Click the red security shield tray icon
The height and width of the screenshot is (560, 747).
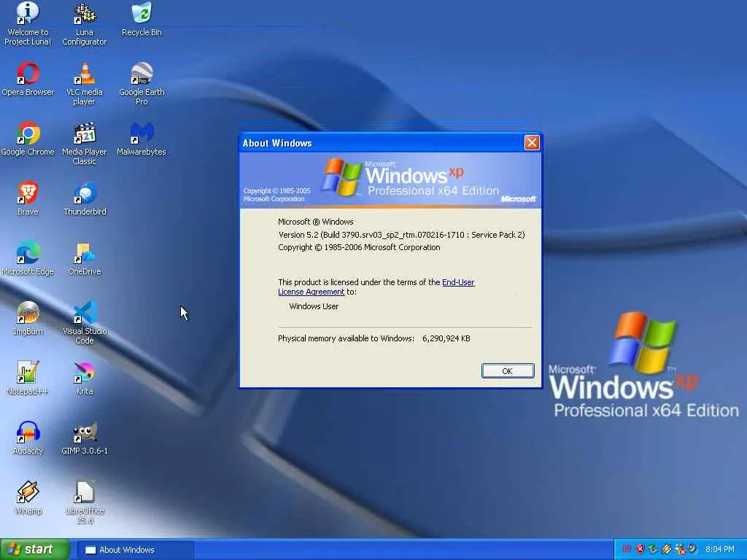(x=640, y=549)
